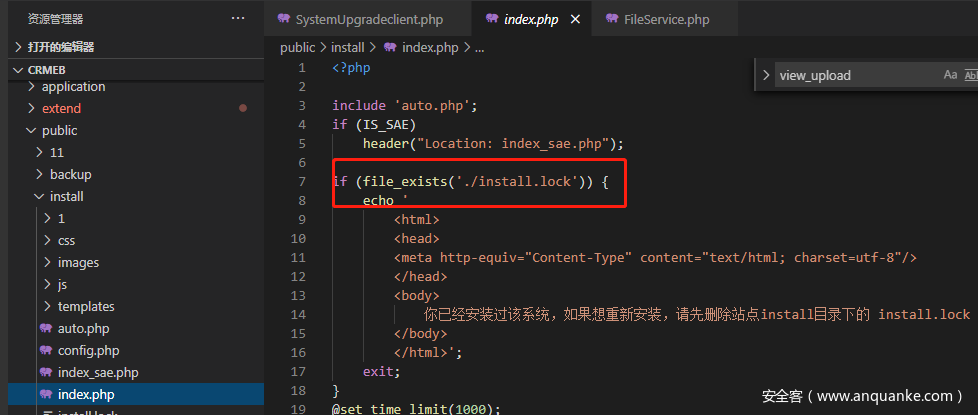The image size is (978, 415).
Task: Click the PHP icon on FileService.php tab
Action: [611, 19]
